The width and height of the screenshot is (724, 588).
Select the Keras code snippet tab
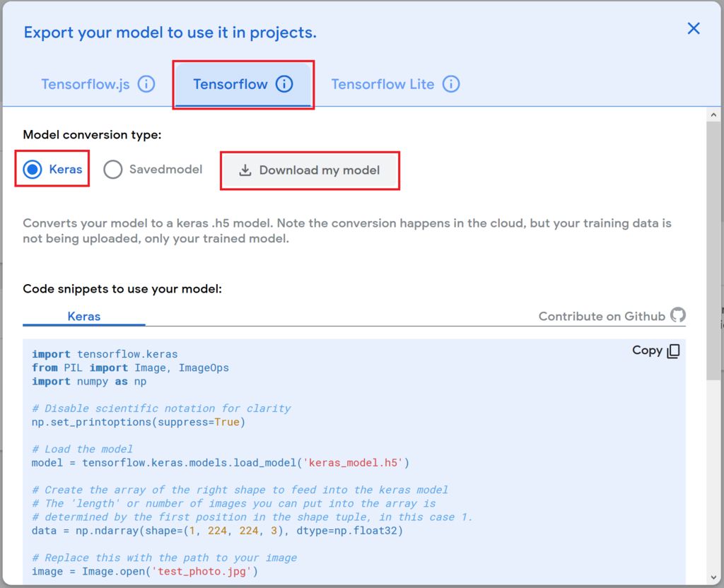coord(83,316)
